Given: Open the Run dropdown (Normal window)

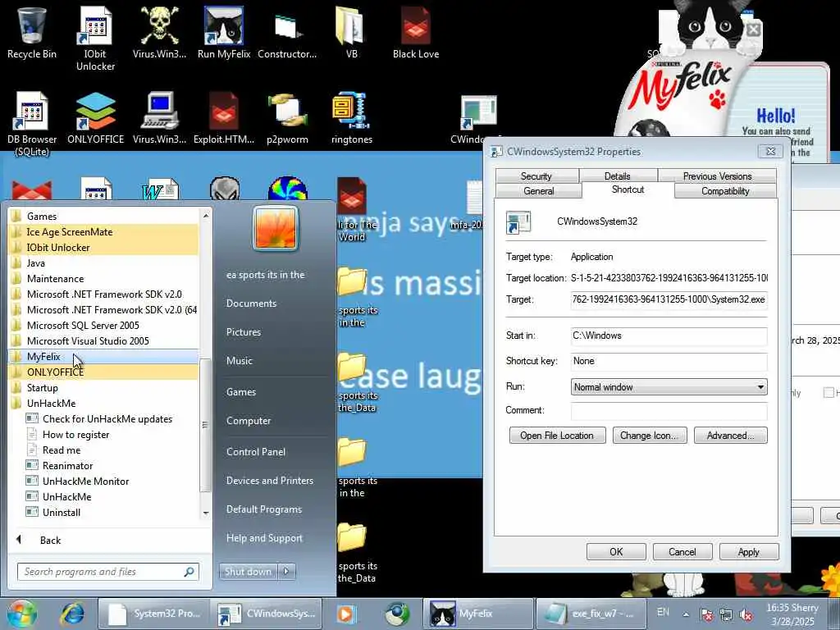Looking at the screenshot, I should coord(669,387).
